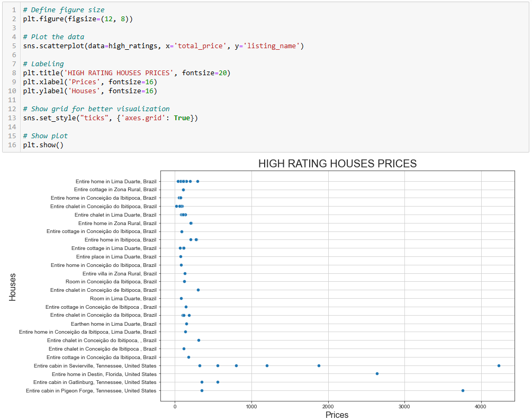Click the sns.set_style code line

[x=110, y=118]
